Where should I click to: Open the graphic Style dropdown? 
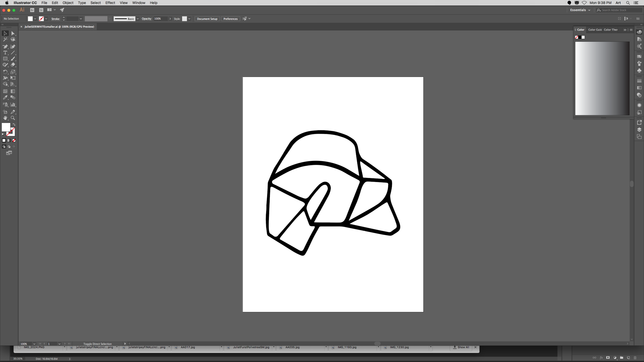(x=189, y=19)
